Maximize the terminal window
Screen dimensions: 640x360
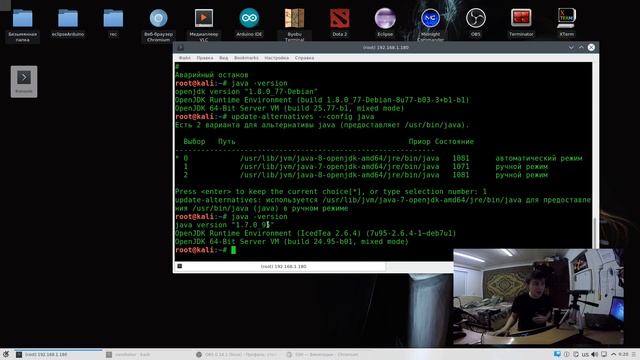(581, 47)
